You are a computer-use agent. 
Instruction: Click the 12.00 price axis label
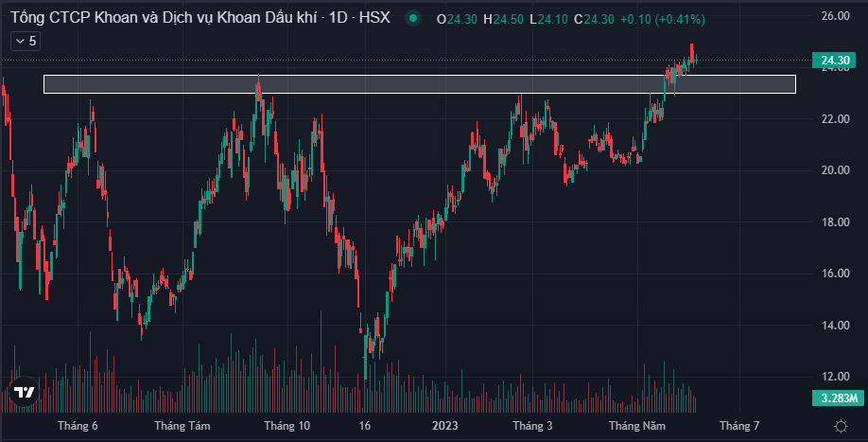click(835, 377)
